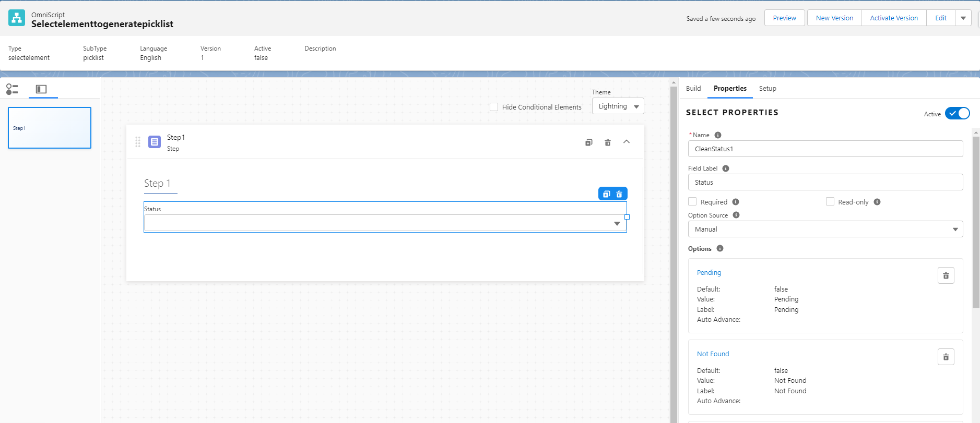This screenshot has height=423, width=980.
Task: Toggle the Active switch off
Action: coord(957,114)
